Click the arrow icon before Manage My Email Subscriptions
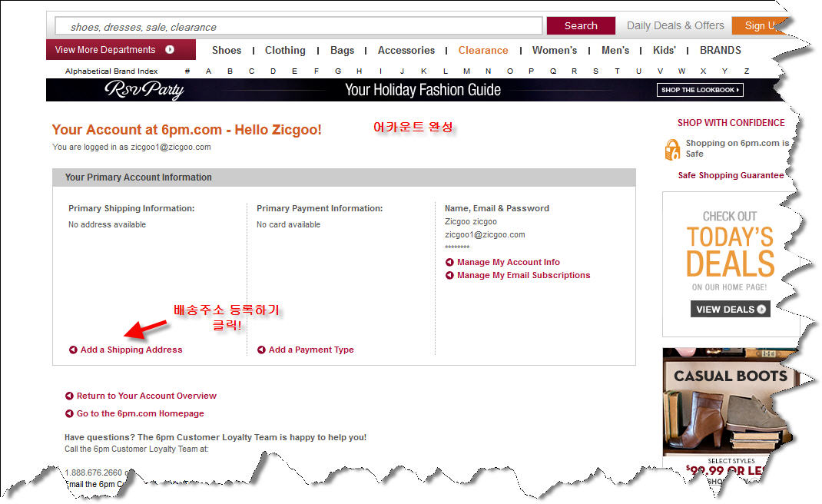 point(449,275)
